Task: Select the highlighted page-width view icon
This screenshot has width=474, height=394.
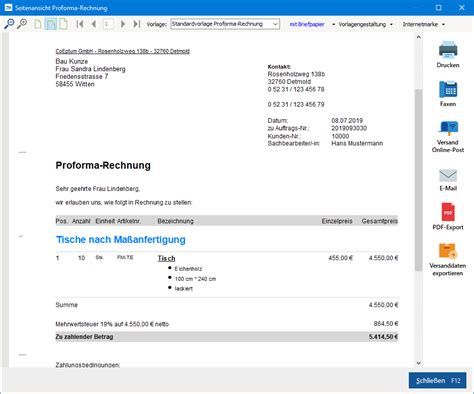Action: point(51,24)
